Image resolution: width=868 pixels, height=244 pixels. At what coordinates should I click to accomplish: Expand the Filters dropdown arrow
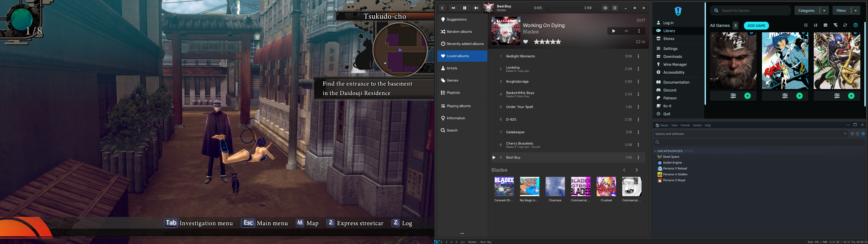coord(856,10)
